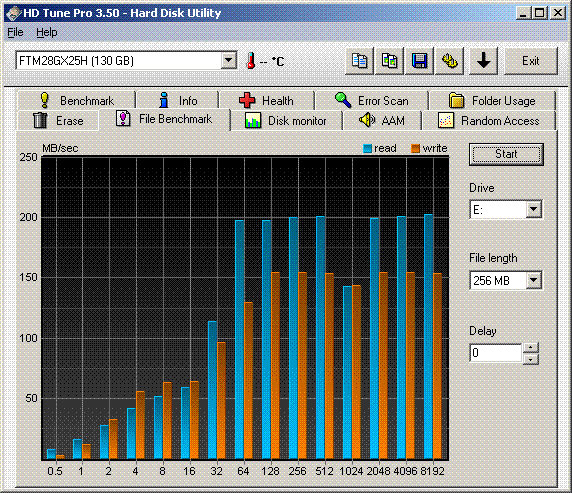
Task: Click the thermometer temperature icon
Action: (251, 61)
